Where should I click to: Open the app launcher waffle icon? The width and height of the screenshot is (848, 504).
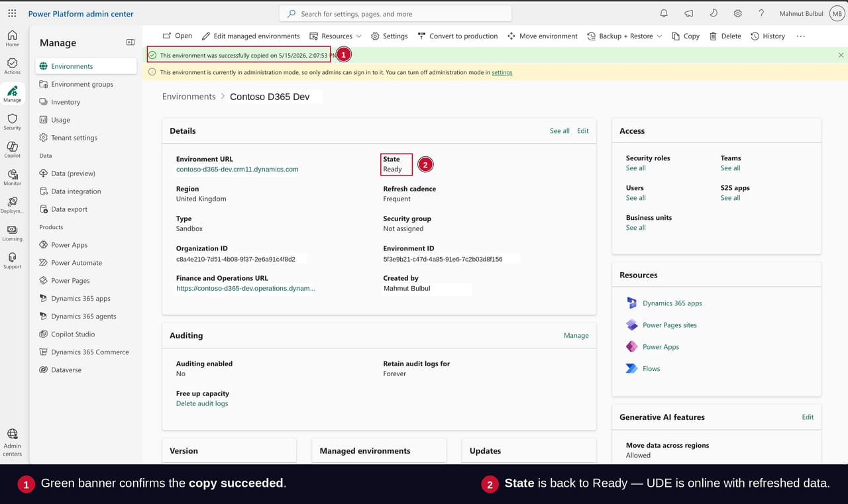click(x=12, y=13)
